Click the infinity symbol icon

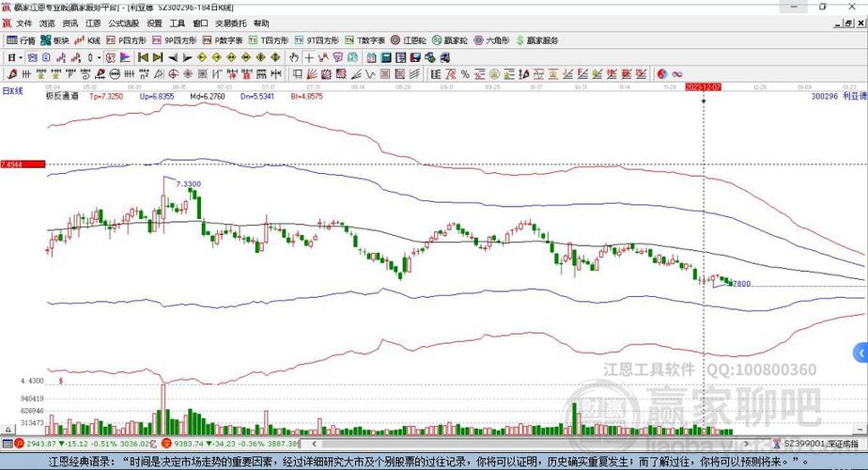pos(676,73)
